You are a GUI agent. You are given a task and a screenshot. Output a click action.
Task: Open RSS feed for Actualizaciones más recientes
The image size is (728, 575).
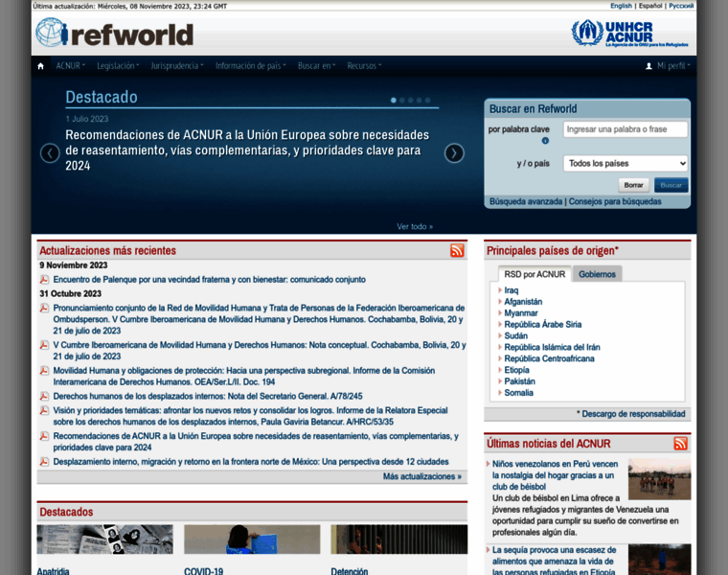(x=457, y=250)
